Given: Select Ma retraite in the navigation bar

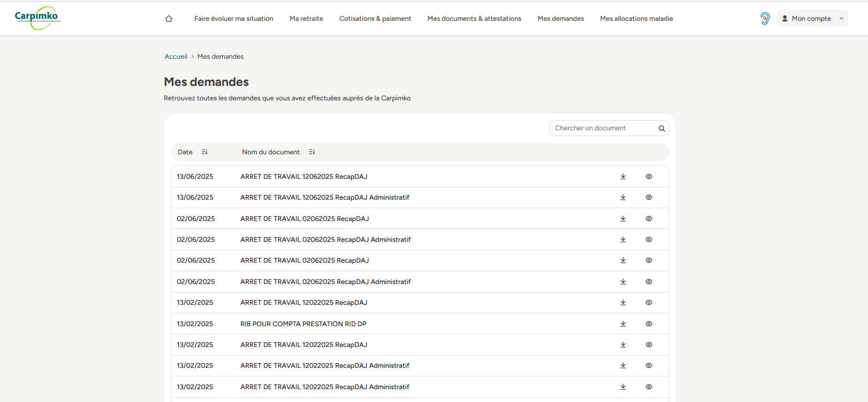Looking at the screenshot, I should (x=306, y=19).
